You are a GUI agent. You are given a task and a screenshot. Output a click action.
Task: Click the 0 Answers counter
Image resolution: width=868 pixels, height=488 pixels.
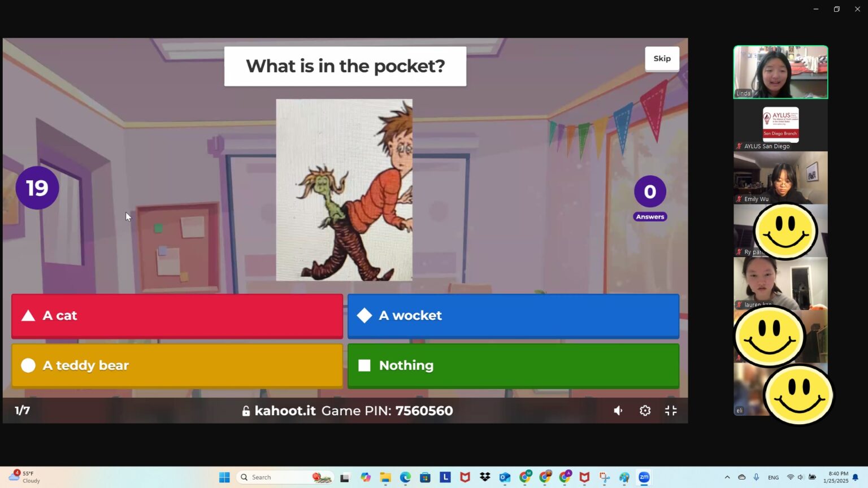(650, 198)
